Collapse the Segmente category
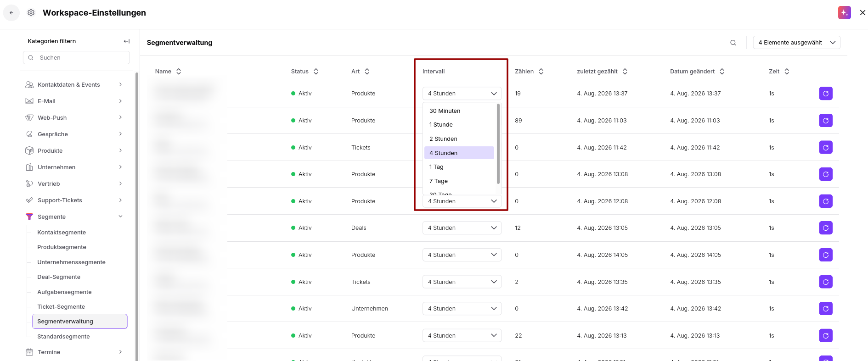The image size is (868, 361). pos(120,217)
